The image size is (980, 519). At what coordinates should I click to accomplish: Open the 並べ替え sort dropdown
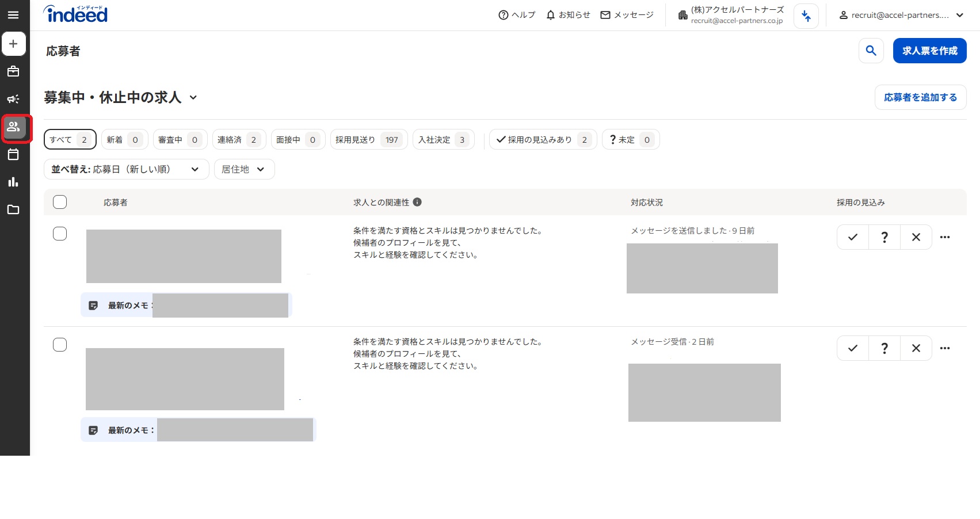126,169
